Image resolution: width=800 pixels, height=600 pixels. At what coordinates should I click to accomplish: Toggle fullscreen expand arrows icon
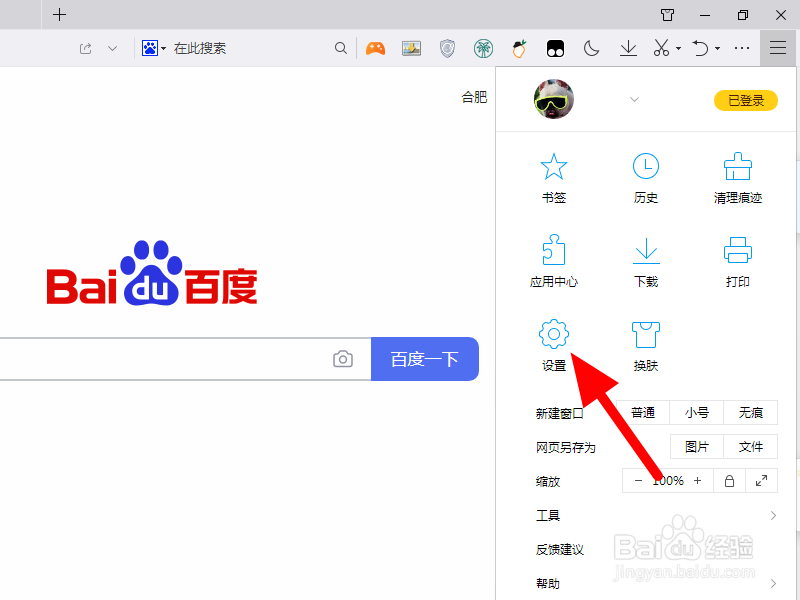761,481
